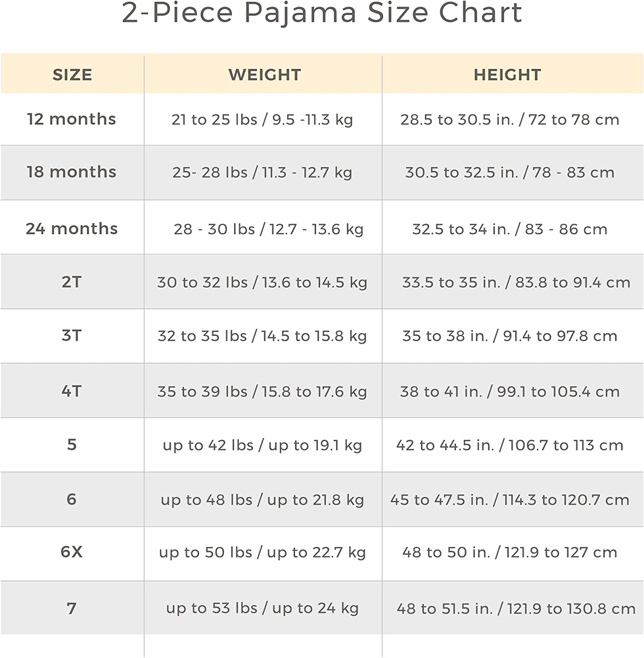Select the 48 to 50 in. height cell
Image resolution: width=644 pixels, height=658 pixels.
[509, 552]
